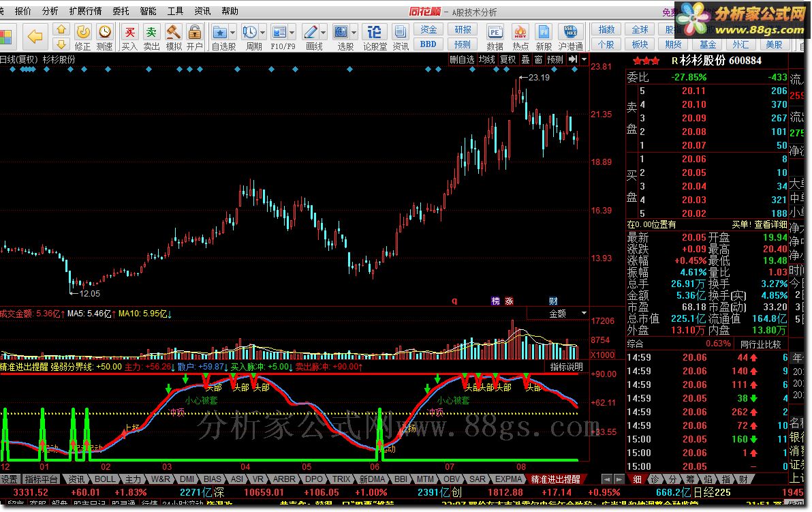
Task: Open the 智能 menu
Action: click(148, 11)
